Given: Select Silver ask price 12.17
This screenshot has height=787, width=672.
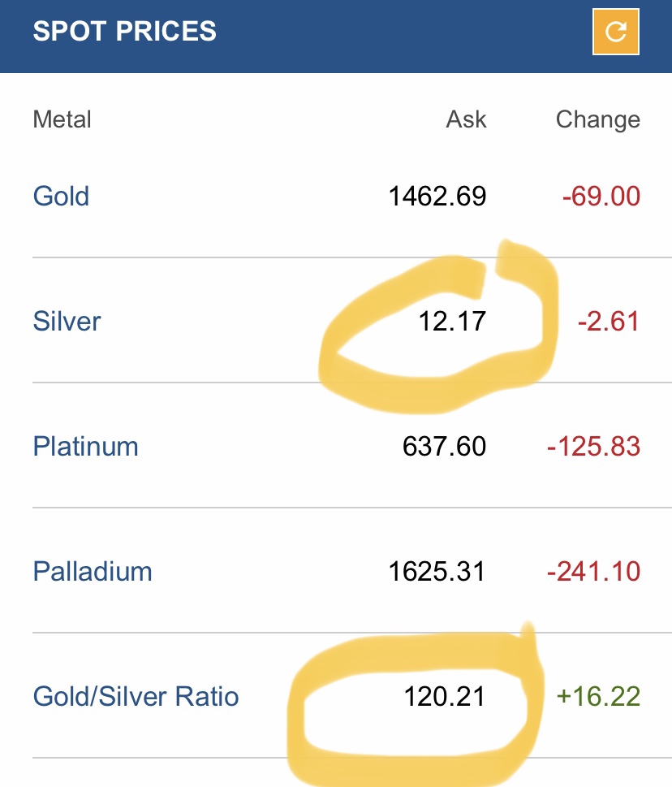Looking at the screenshot, I should click(x=452, y=322).
